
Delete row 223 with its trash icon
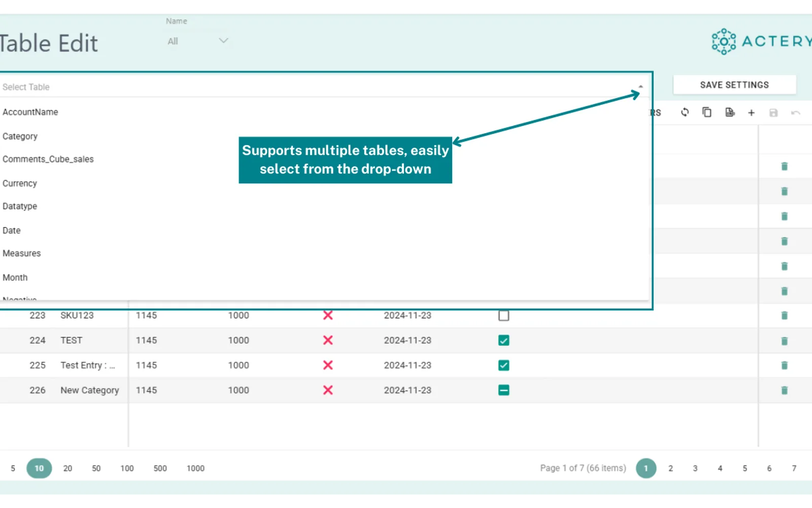click(785, 315)
